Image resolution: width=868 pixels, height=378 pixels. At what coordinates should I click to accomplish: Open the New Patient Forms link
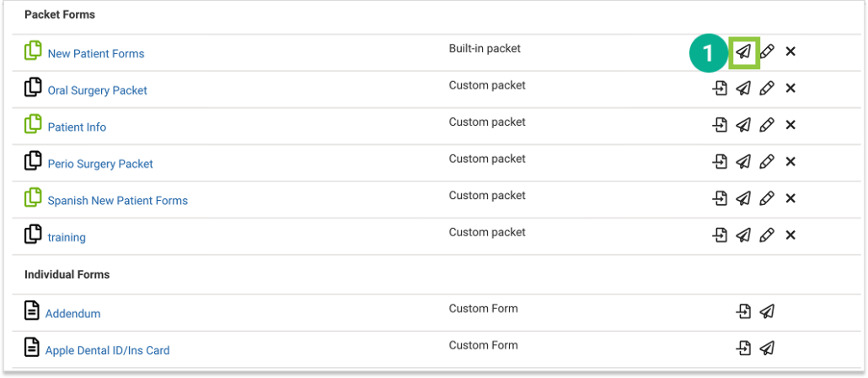click(96, 53)
